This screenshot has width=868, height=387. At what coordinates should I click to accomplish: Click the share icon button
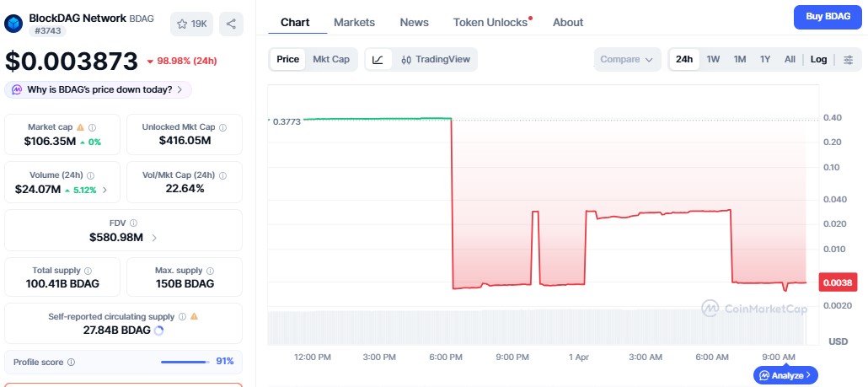tap(231, 24)
